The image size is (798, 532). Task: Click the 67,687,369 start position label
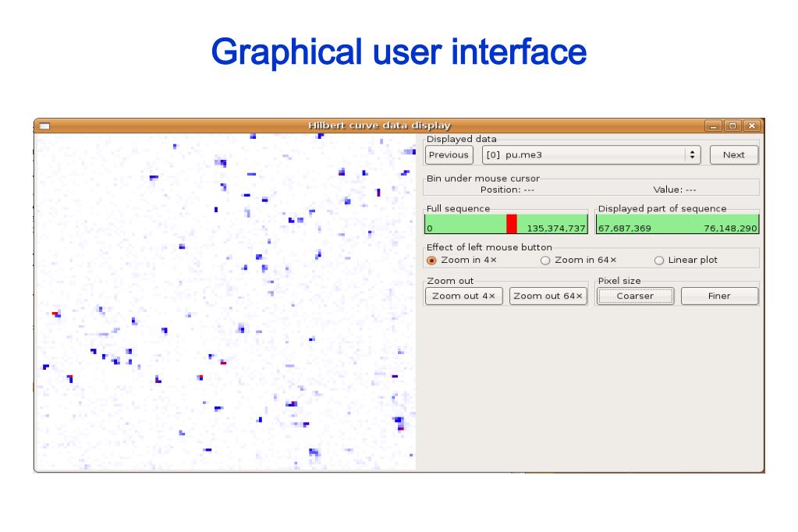click(x=625, y=229)
